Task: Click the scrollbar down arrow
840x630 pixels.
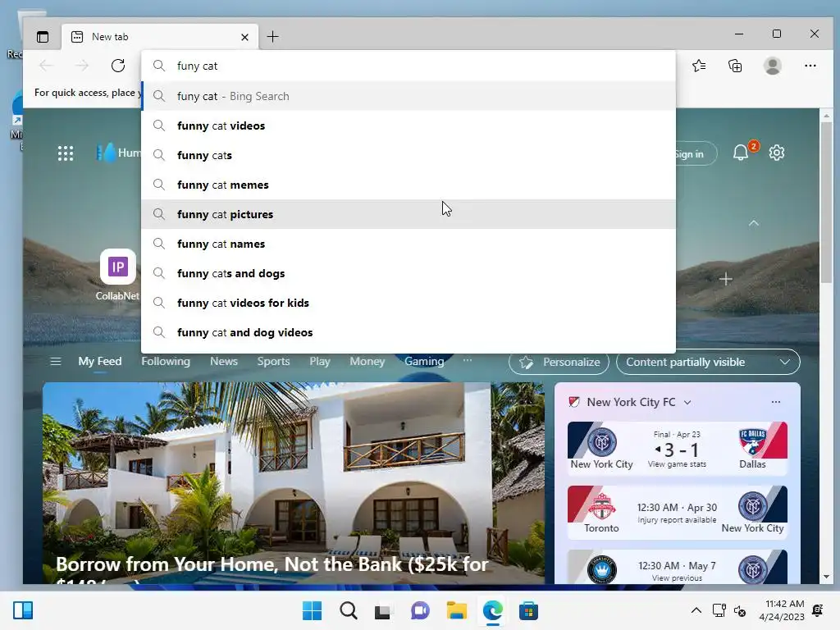Action: point(826,577)
